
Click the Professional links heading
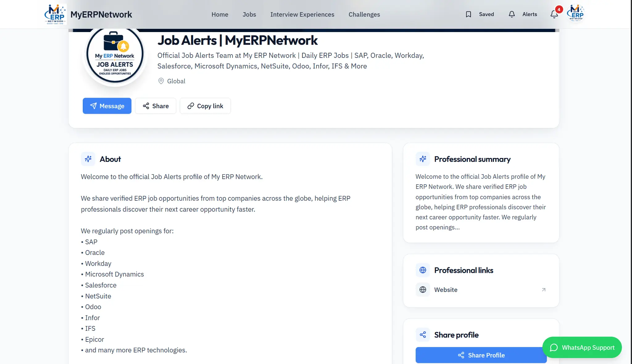click(x=464, y=270)
